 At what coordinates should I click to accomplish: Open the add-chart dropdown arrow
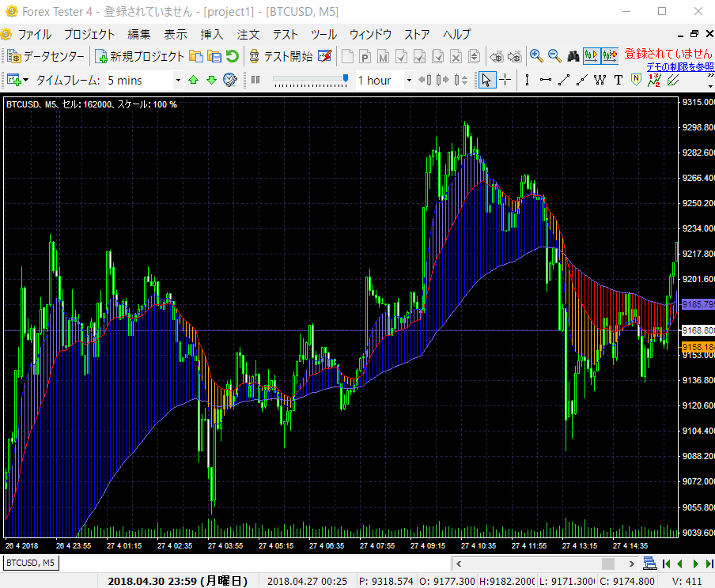[25, 81]
